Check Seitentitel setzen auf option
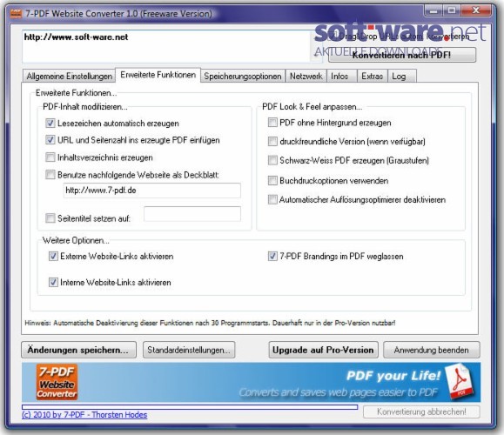Viewport: 504px width, 435px height. click(x=50, y=218)
